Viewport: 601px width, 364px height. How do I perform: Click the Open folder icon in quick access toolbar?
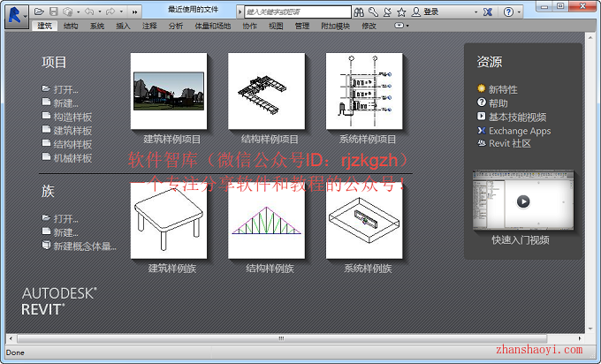click(x=39, y=11)
